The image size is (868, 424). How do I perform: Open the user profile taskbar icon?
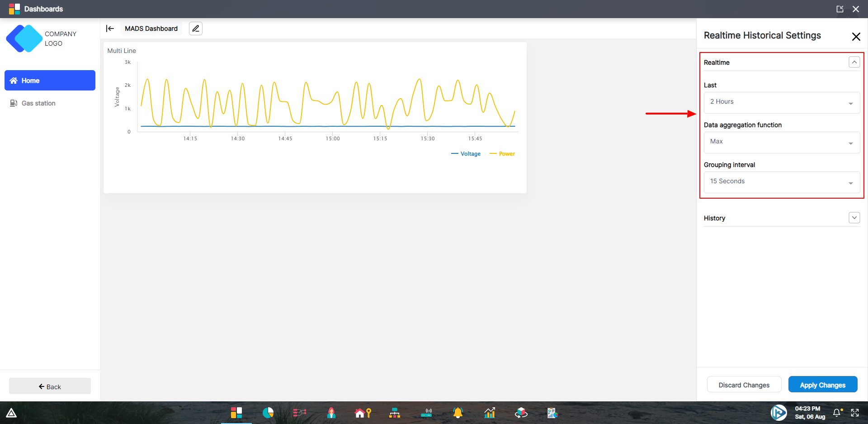(x=331, y=413)
